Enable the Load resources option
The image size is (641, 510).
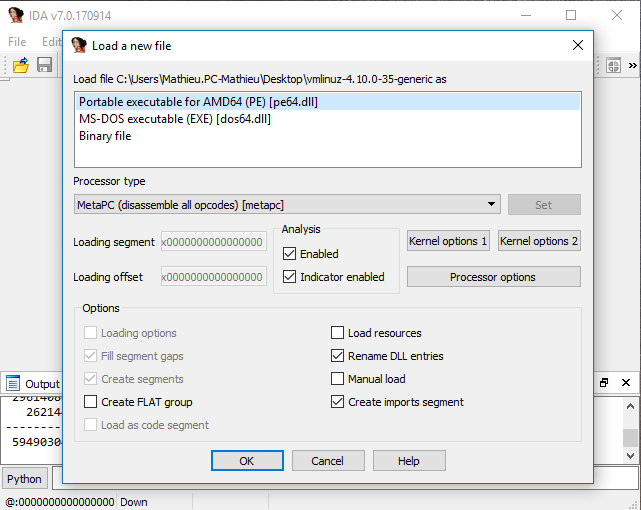(338, 333)
